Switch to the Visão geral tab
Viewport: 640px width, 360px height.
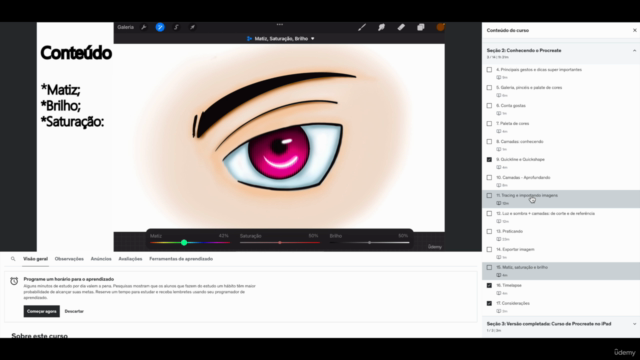pos(36,259)
